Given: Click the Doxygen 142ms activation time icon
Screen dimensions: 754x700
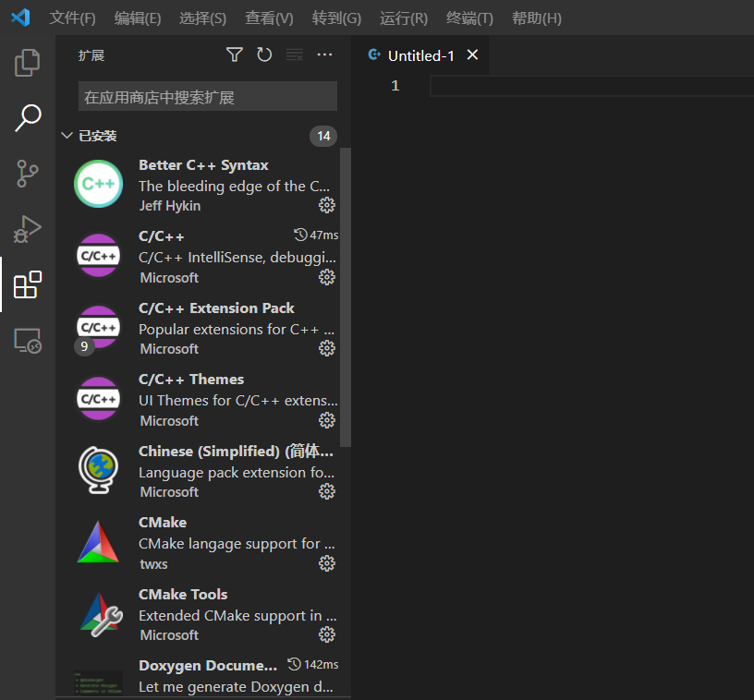Looking at the screenshot, I should [294, 665].
